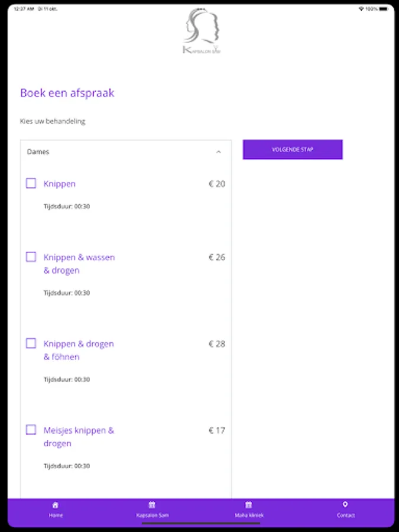Switch to Maha kliniek tab label

(x=249, y=515)
